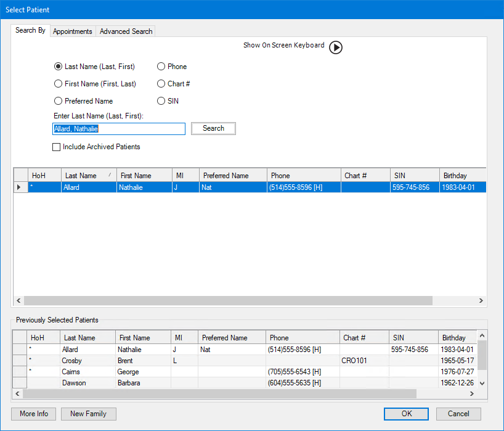Click the Search button
The image size is (504, 431).
pyautogui.click(x=213, y=128)
